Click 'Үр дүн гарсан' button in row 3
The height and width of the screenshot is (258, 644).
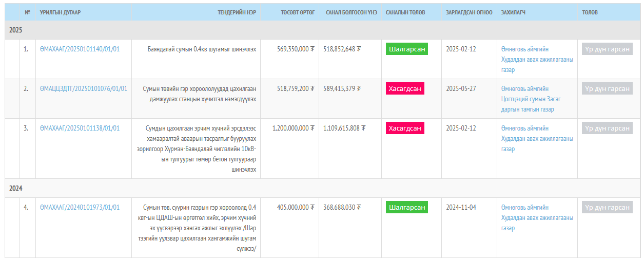point(607,128)
